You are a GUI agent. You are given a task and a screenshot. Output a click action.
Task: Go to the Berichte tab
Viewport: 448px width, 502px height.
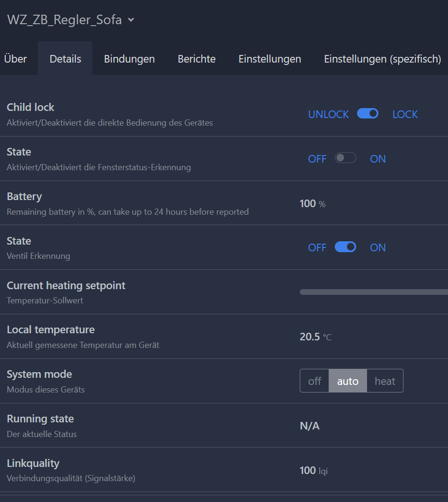click(197, 59)
